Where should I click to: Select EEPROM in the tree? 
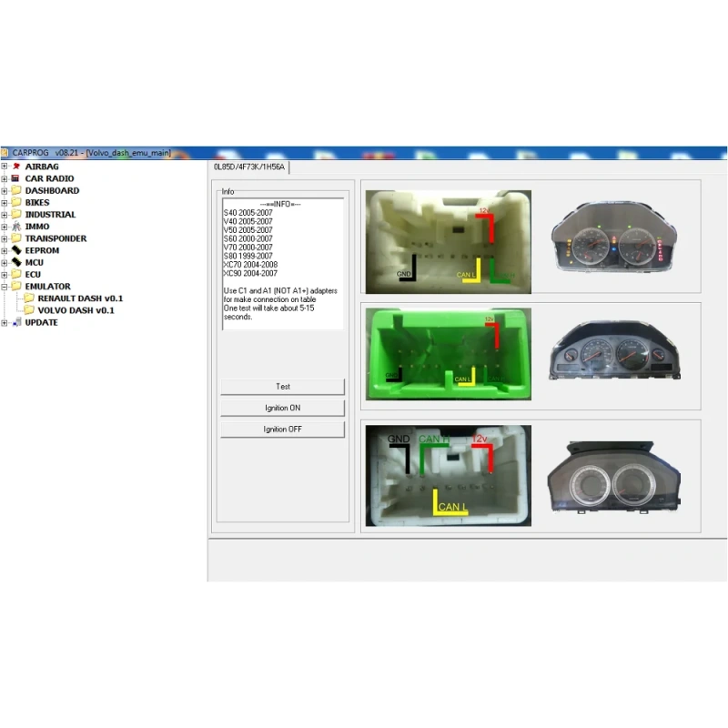point(42,250)
